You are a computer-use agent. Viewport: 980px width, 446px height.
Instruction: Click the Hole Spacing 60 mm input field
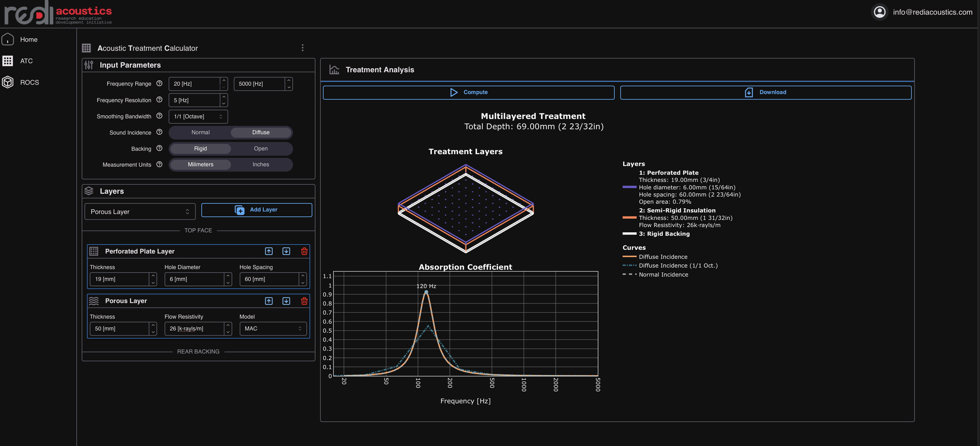coord(269,279)
